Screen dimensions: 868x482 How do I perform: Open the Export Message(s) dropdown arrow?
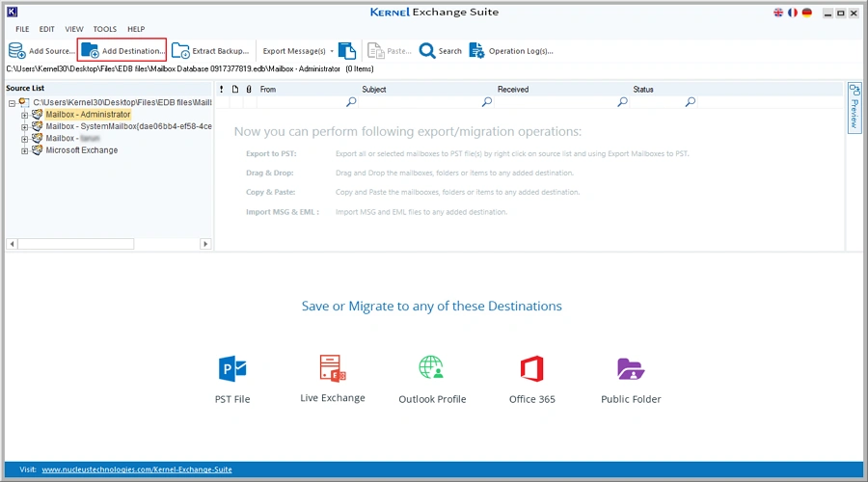point(332,51)
